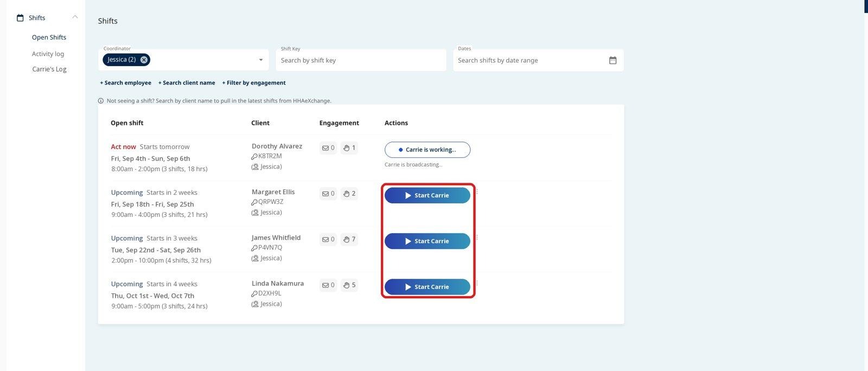The height and width of the screenshot is (371, 868).
Task: Click + Search client name link
Action: coord(187,83)
